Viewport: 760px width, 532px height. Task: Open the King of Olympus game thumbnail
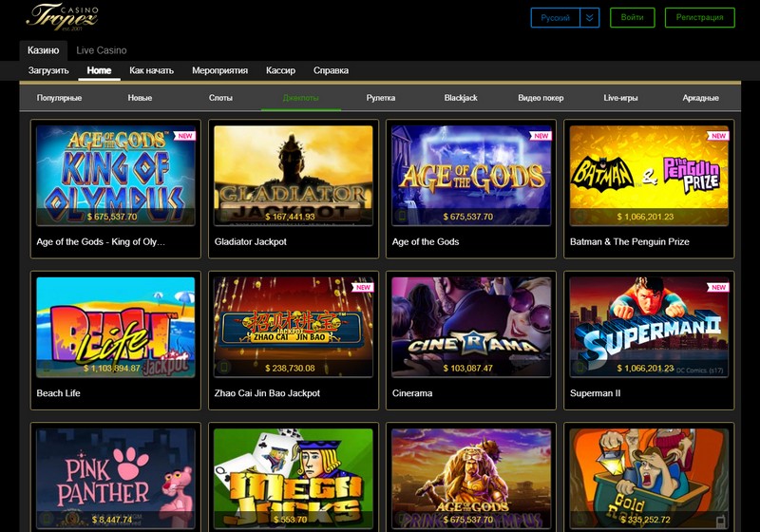coord(116,176)
